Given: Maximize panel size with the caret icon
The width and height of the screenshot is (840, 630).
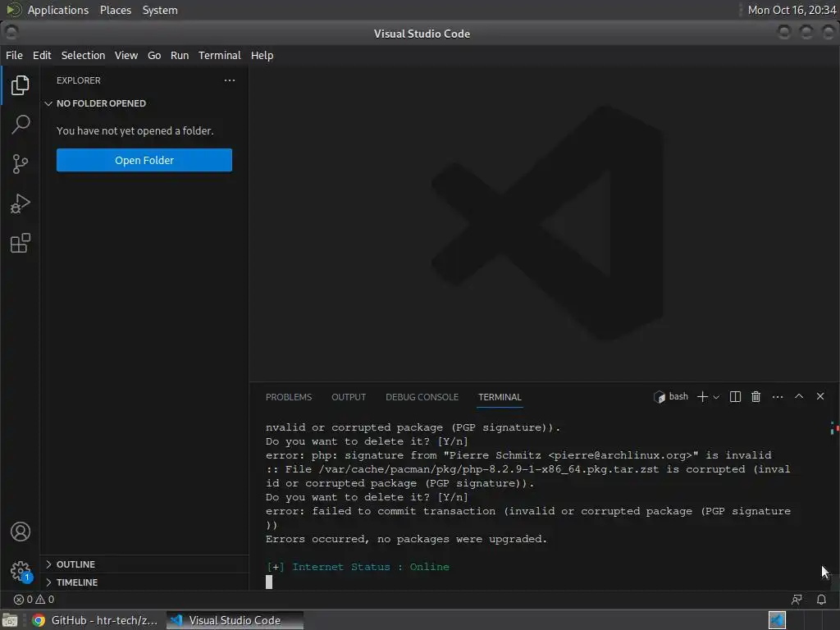Looking at the screenshot, I should [799, 396].
